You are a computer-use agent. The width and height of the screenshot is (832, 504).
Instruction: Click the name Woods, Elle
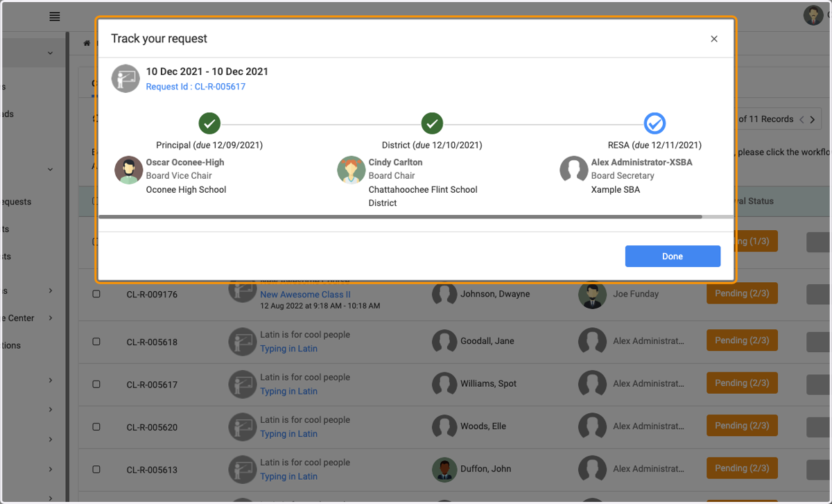click(x=483, y=426)
